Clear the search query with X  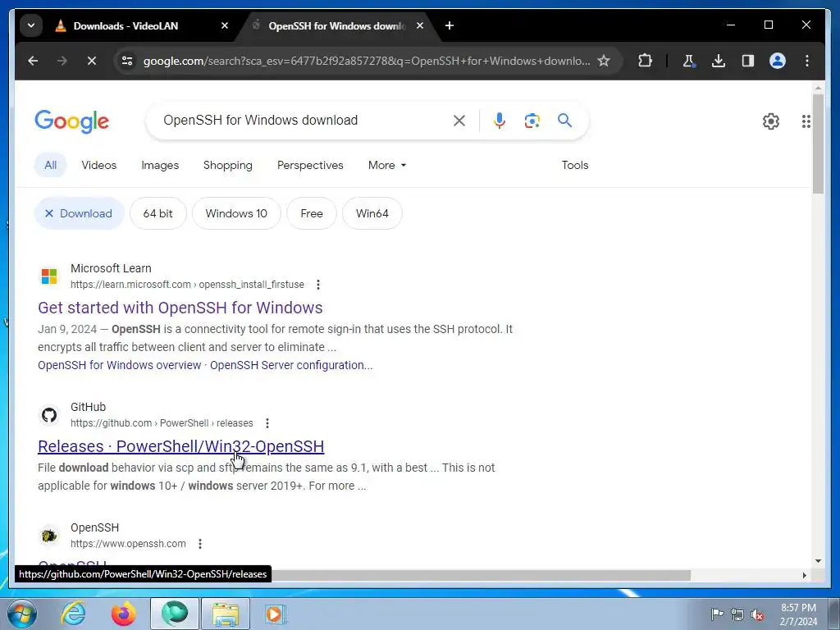[x=459, y=121]
